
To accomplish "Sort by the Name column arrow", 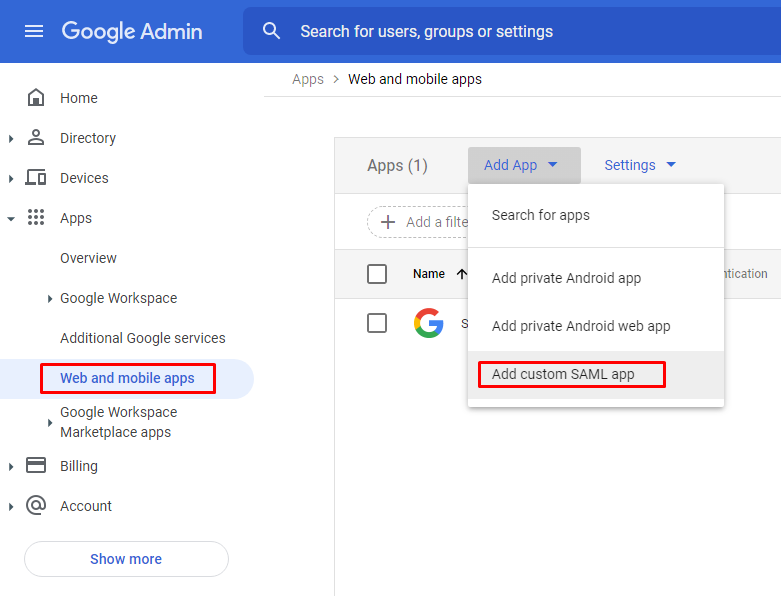I will 462,274.
